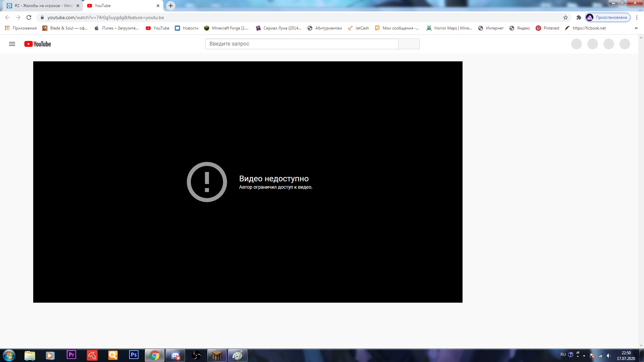The width and height of the screenshot is (644, 362).
Task: Open Discord from the taskbar
Action: click(175, 355)
